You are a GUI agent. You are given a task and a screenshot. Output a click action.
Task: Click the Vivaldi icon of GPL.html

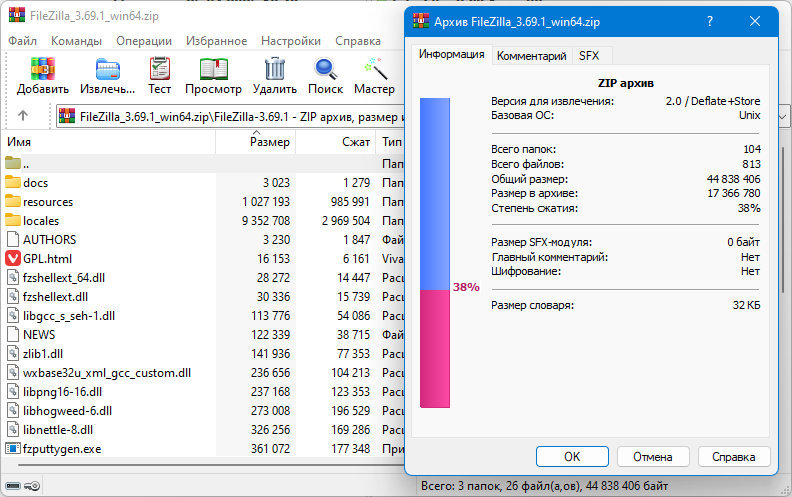pos(13,258)
